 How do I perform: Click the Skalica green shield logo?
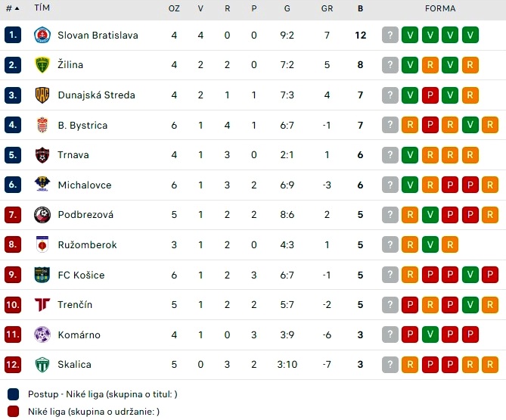42,365
